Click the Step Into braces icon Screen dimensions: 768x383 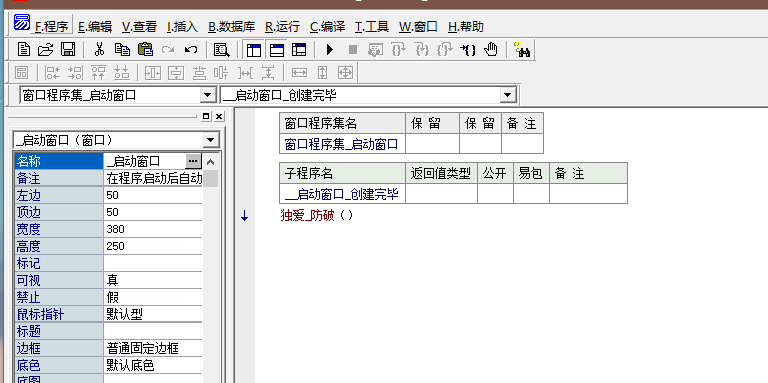pyautogui.click(x=422, y=49)
